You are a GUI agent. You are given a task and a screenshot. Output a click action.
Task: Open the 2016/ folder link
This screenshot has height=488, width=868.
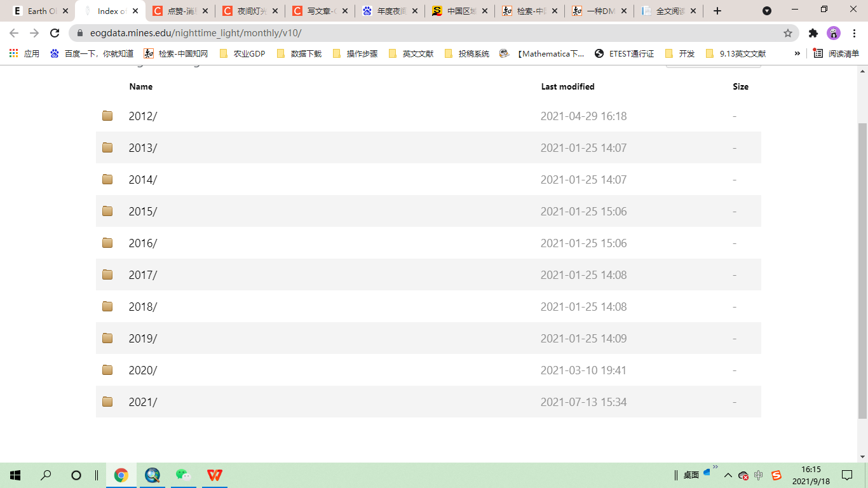click(142, 243)
